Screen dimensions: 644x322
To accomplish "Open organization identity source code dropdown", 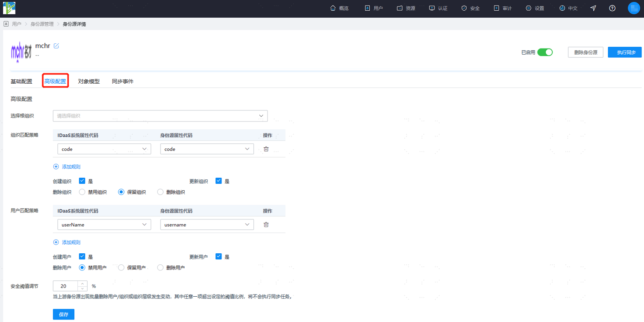I will (207, 149).
